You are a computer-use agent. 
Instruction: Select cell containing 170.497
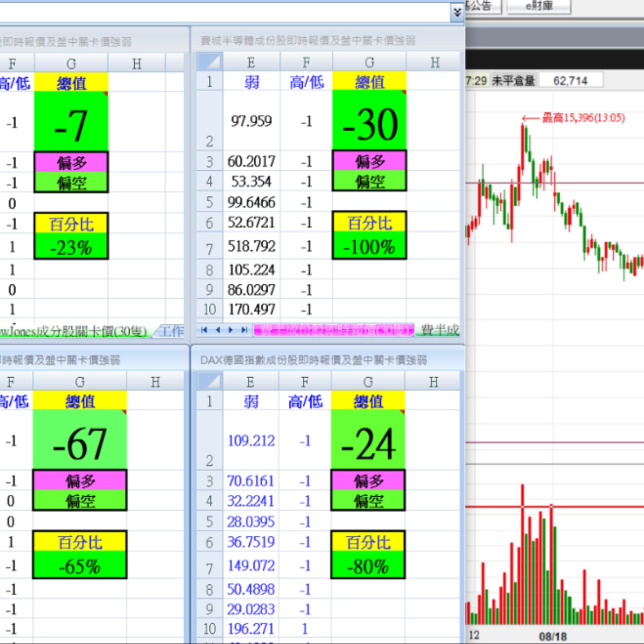click(251, 309)
